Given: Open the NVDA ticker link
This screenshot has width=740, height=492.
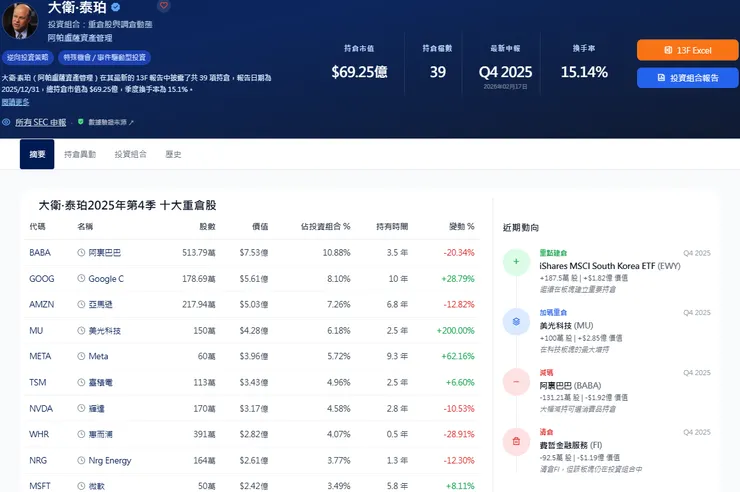Looking at the screenshot, I should [x=41, y=408].
